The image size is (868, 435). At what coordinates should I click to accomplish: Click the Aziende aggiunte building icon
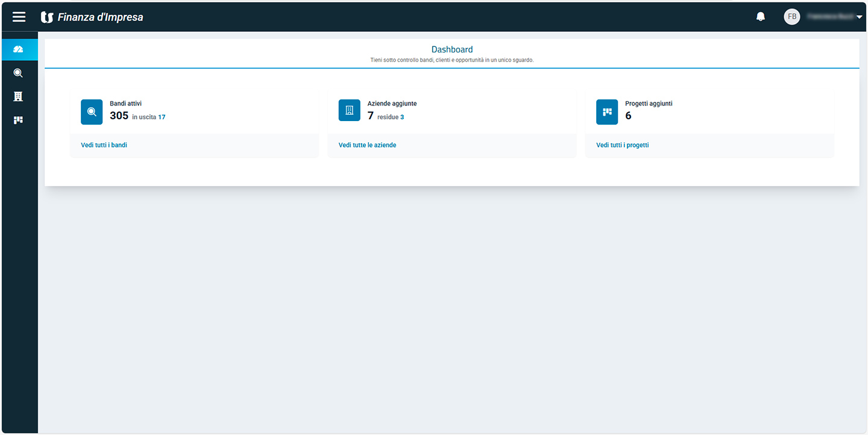tap(349, 111)
